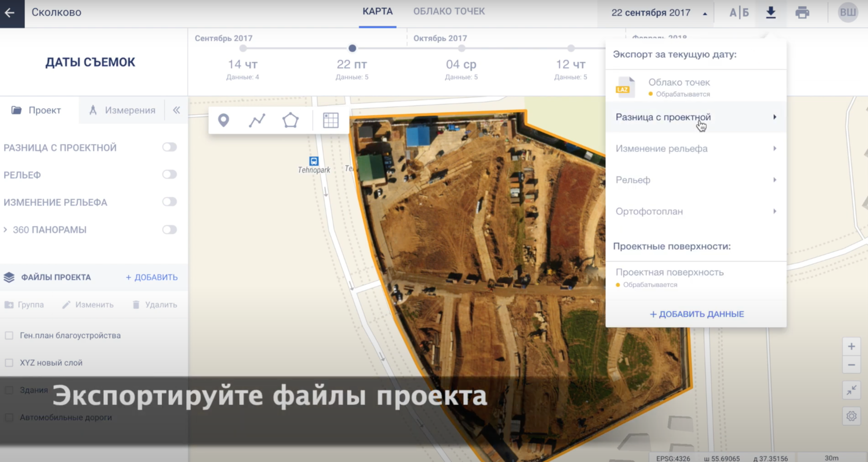This screenshot has height=462, width=868.
Task: Open the Измерения sidebar tab
Action: [122, 110]
